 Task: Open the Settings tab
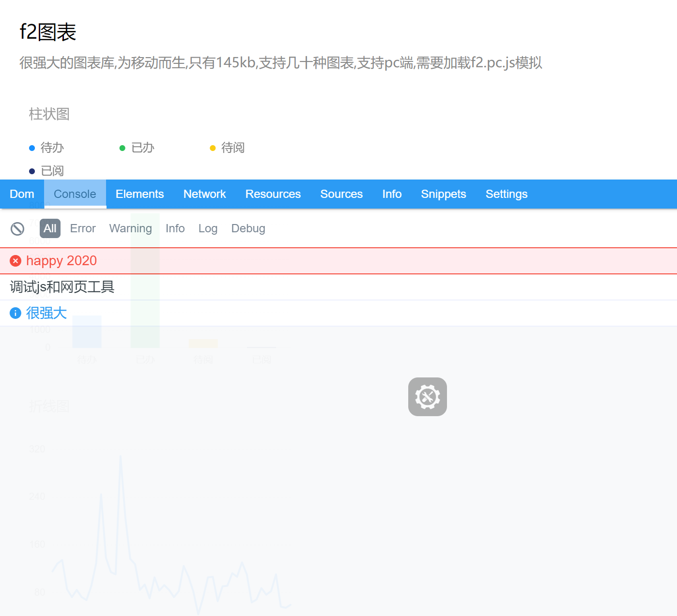tap(507, 194)
